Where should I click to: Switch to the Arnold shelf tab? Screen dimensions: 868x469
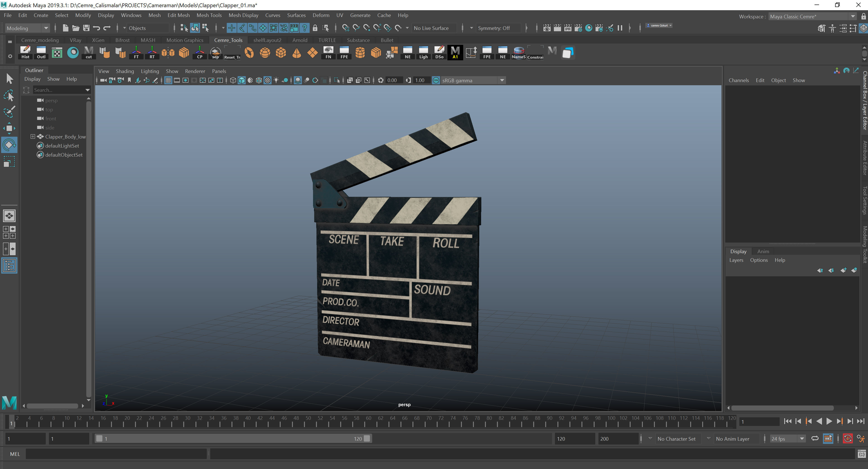pyautogui.click(x=299, y=40)
